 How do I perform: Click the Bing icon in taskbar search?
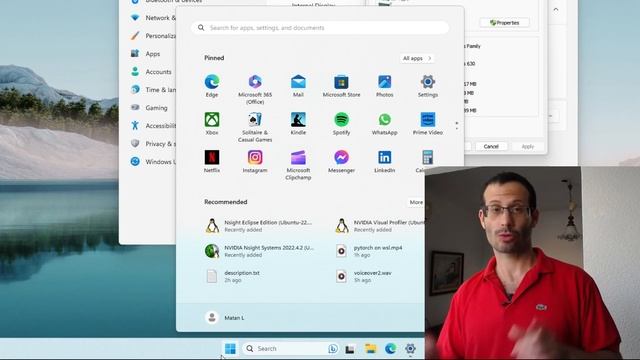pyautogui.click(x=333, y=349)
